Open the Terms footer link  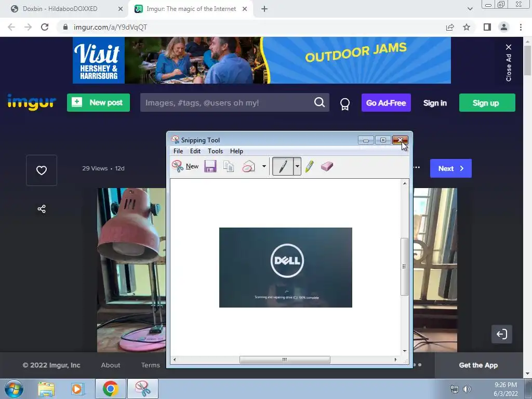pos(150,365)
